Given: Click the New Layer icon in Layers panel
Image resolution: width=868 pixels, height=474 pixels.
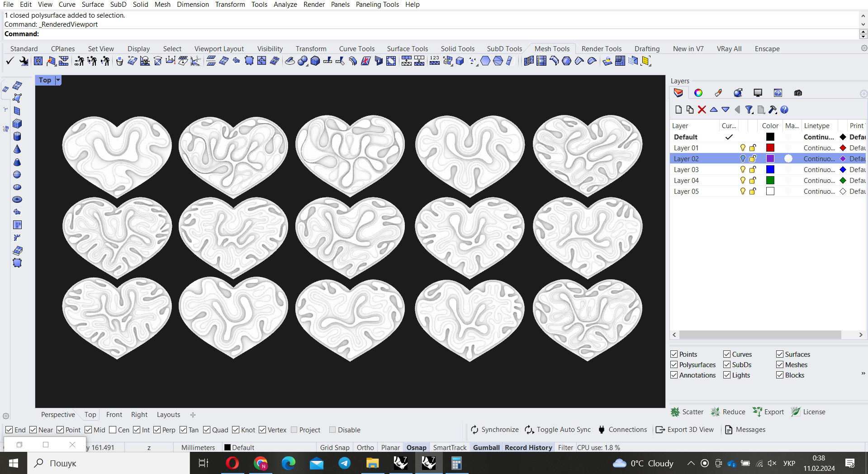Looking at the screenshot, I should 678,110.
